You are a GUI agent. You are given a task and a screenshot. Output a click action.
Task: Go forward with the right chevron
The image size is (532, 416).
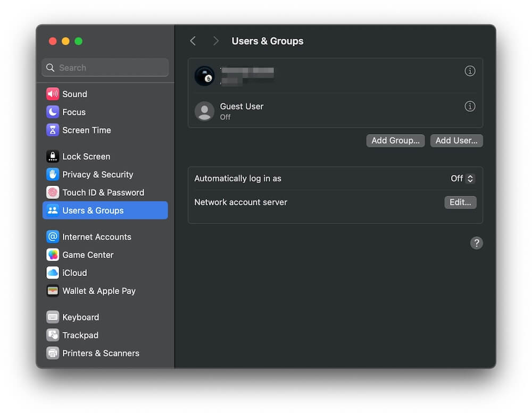click(216, 41)
